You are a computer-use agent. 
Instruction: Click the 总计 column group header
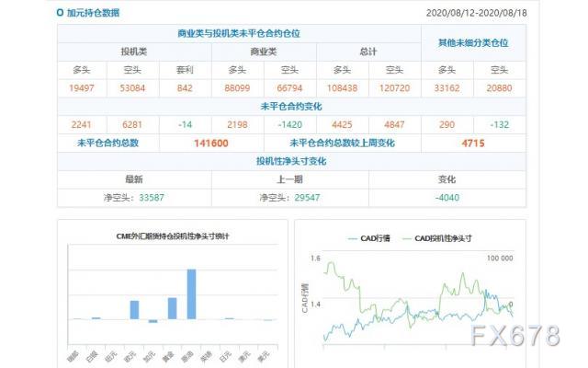(368, 52)
